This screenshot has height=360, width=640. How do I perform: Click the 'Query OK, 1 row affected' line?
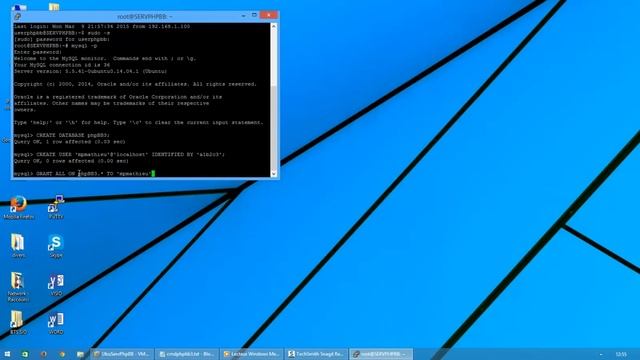[70, 142]
